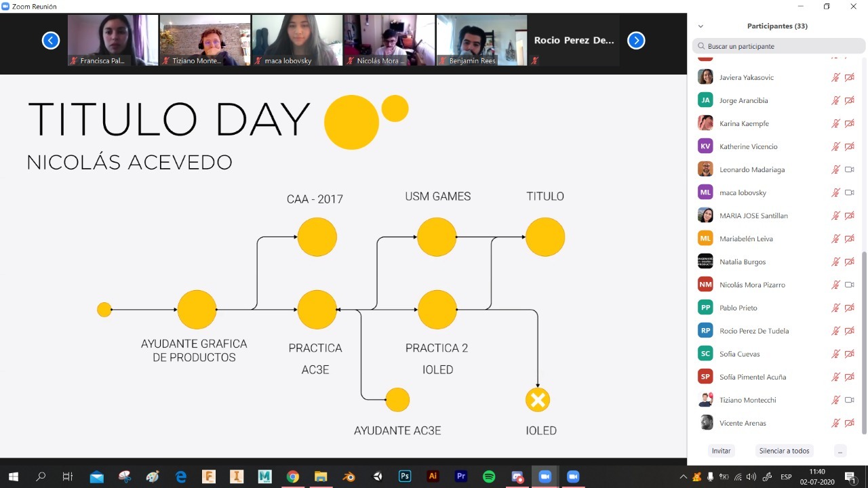Show previous video thumbnails with left arrow

click(x=51, y=41)
